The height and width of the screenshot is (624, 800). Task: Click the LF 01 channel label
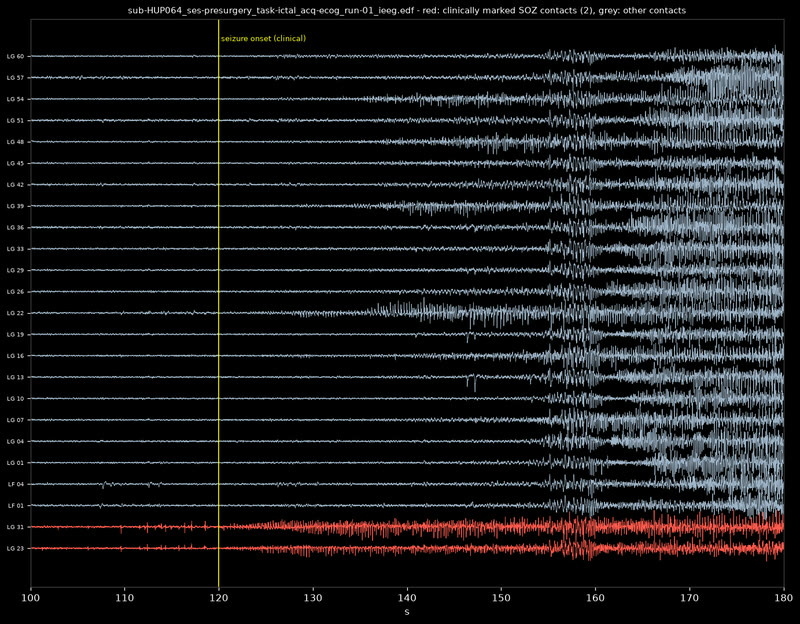click(15, 506)
